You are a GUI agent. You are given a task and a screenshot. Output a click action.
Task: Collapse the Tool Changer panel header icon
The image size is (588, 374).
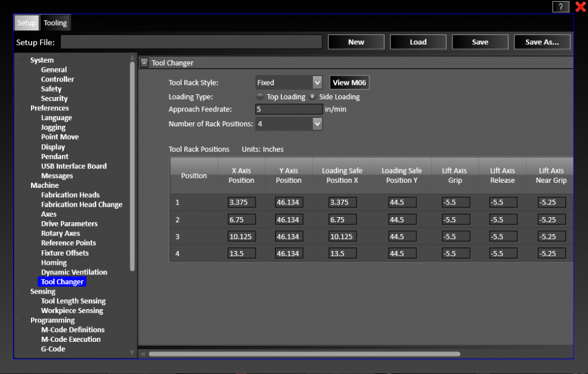[144, 63]
